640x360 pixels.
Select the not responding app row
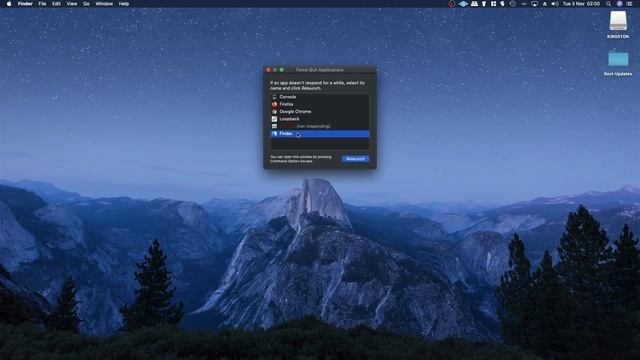320,126
